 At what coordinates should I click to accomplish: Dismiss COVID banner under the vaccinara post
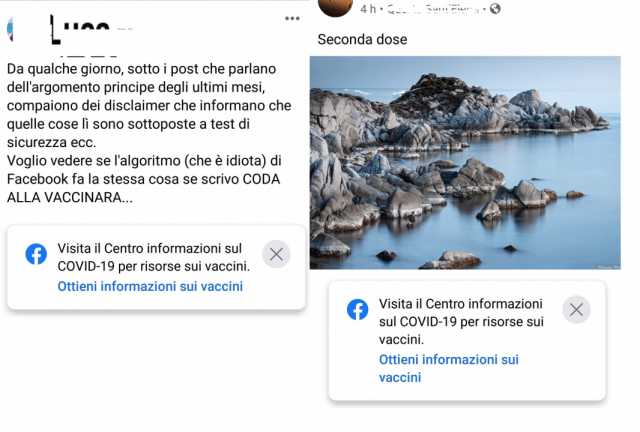click(x=276, y=254)
